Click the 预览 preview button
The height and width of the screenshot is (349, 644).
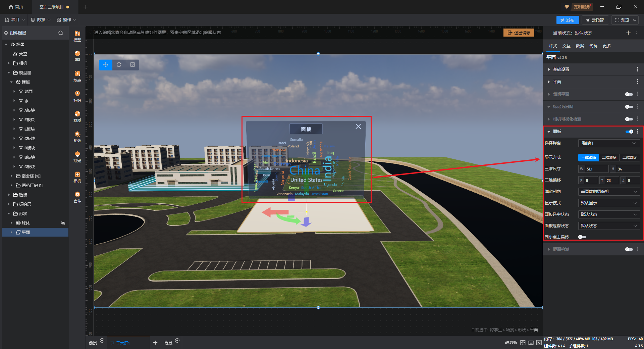point(622,20)
